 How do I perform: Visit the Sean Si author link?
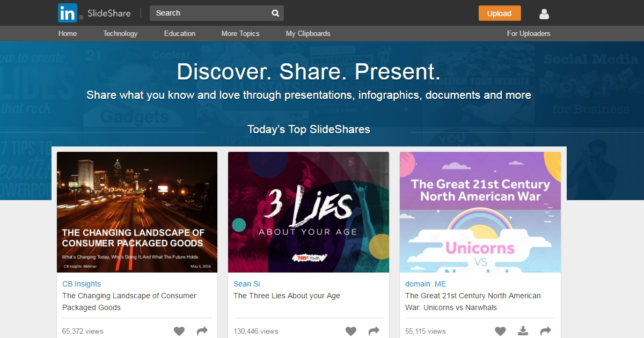coord(247,284)
